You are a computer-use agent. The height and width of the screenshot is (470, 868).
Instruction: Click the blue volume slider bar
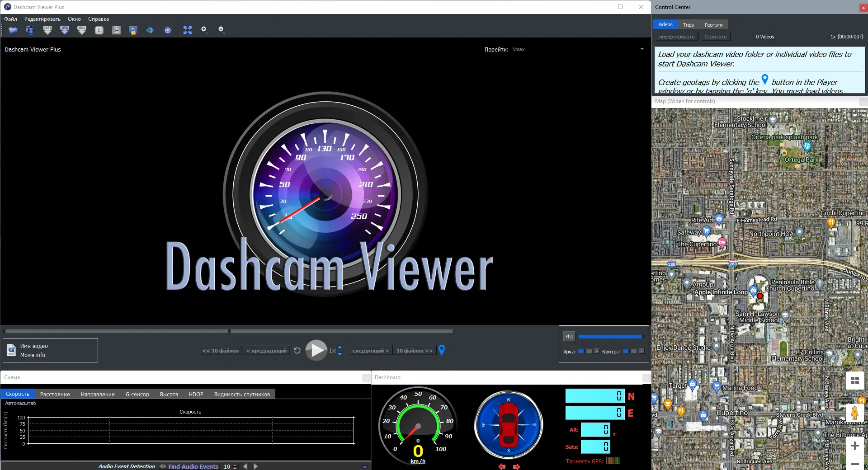(x=610, y=337)
